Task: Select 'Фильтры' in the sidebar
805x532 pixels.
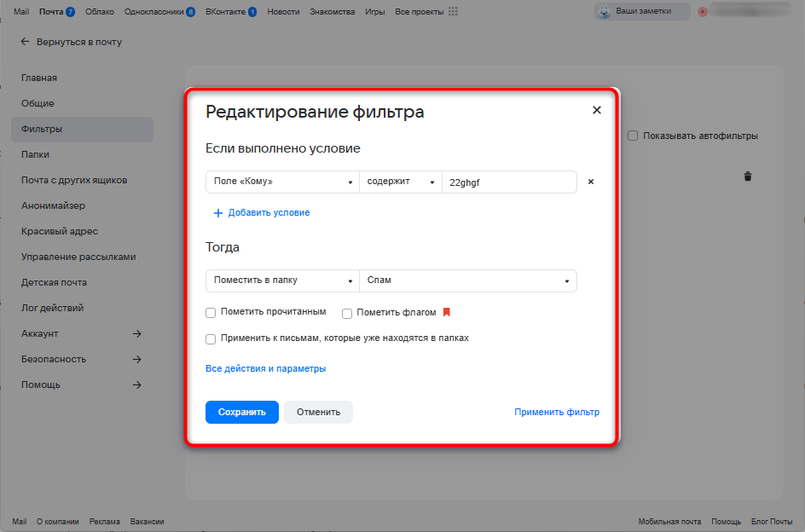Action: 82,129
